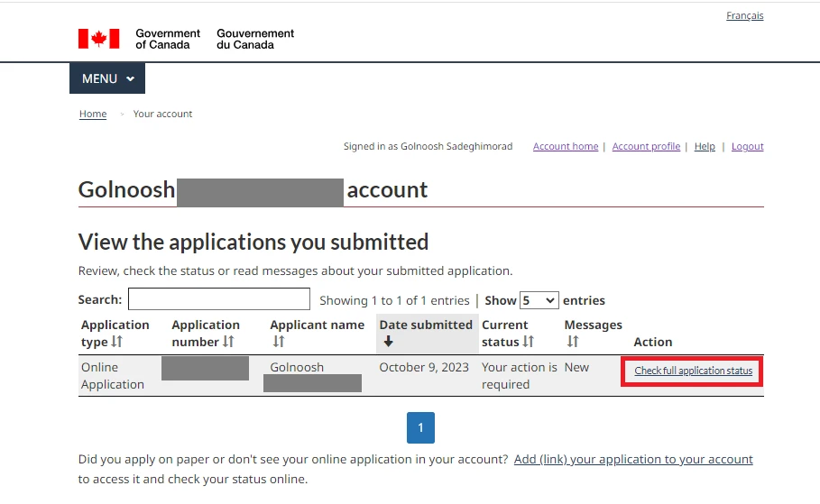
Task: Sort by Application type arrows icon
Action: pyautogui.click(x=116, y=342)
